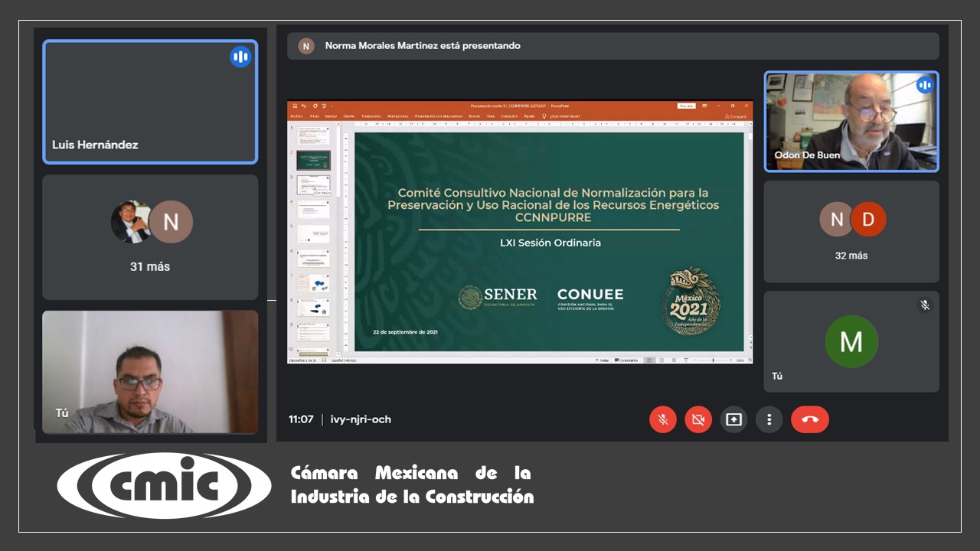Open the Diseño ribbon tab

349,116
